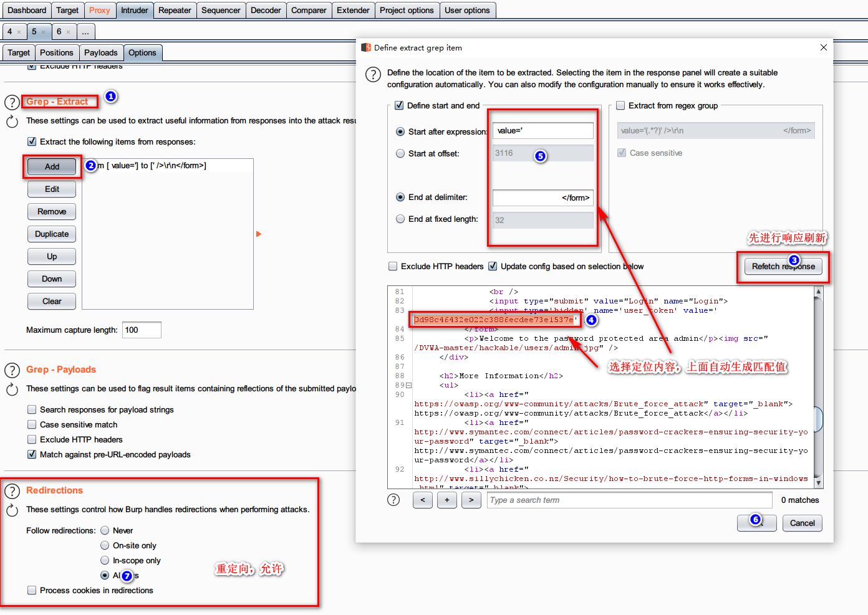Click the Edit button

pos(52,189)
